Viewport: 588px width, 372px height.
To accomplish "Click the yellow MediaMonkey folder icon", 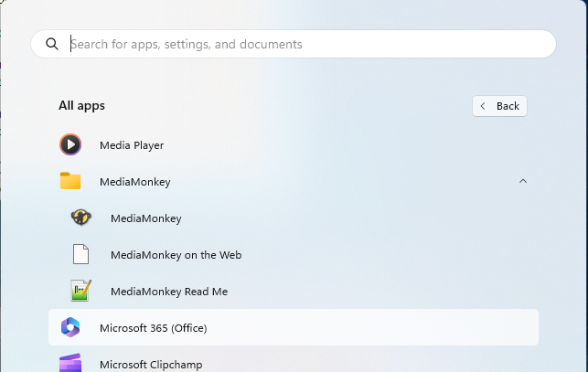I will point(70,181).
